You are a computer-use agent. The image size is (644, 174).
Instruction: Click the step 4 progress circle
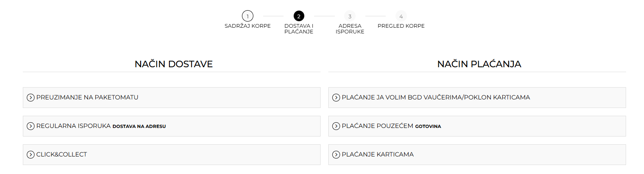pos(401,16)
